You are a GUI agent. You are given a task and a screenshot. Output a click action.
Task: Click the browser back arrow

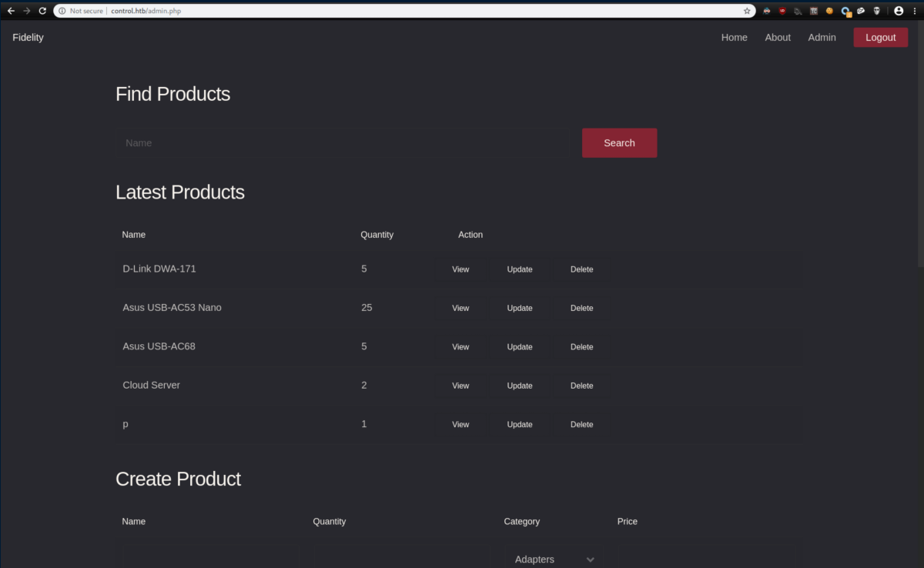tap(11, 11)
